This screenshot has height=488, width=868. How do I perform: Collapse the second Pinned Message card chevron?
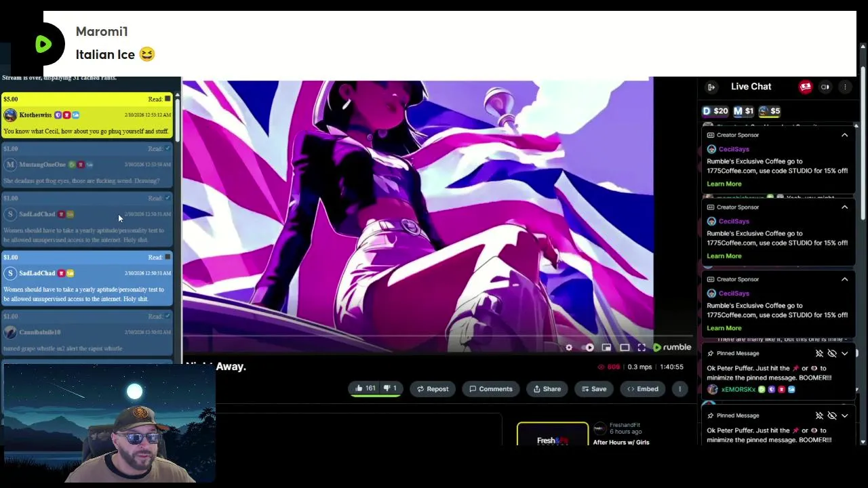844,415
